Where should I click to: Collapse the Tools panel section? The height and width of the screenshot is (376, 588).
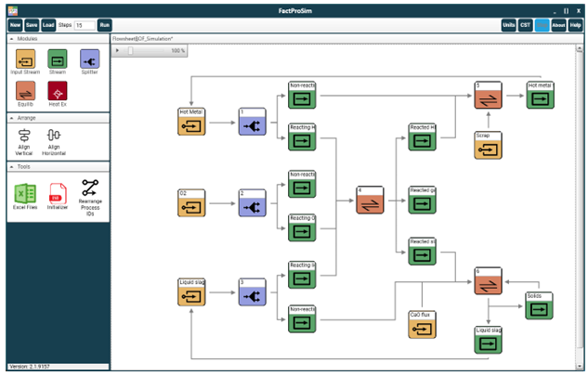tap(12, 166)
